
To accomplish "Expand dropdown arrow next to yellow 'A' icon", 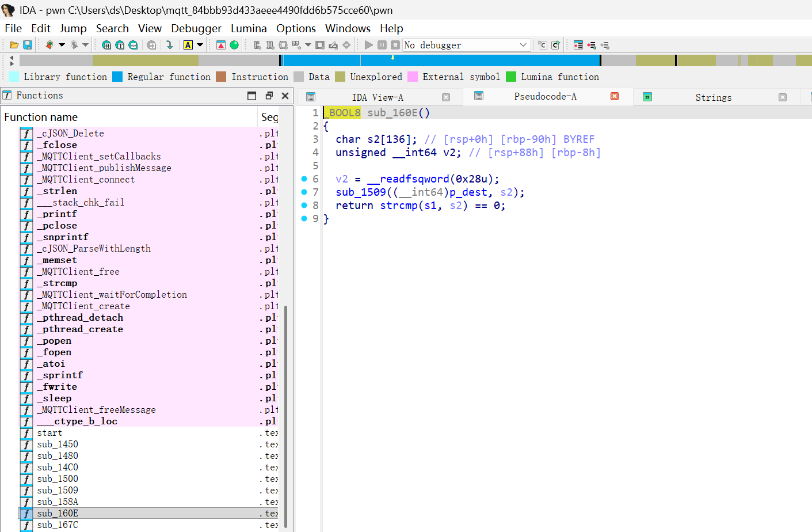I will pyautogui.click(x=200, y=45).
